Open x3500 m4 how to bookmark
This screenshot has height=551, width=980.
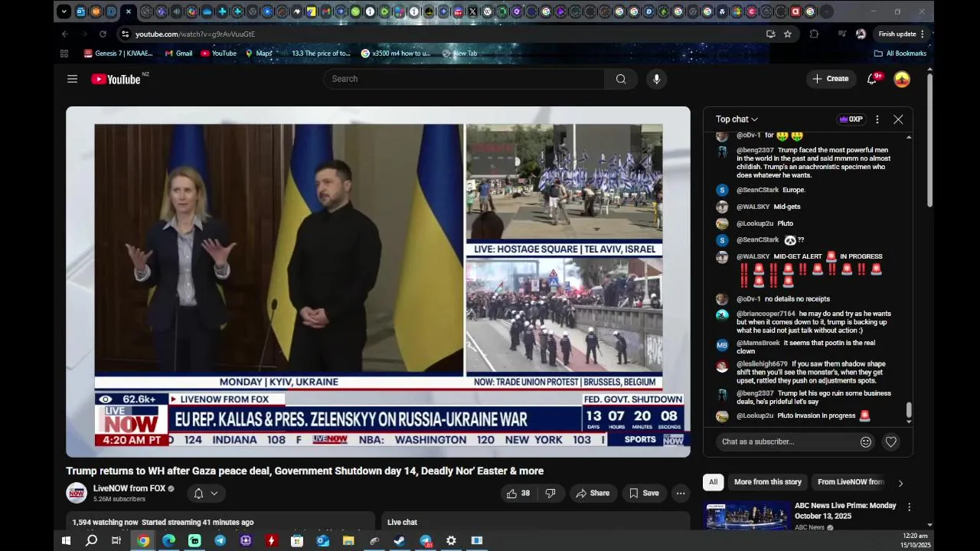pos(396,54)
